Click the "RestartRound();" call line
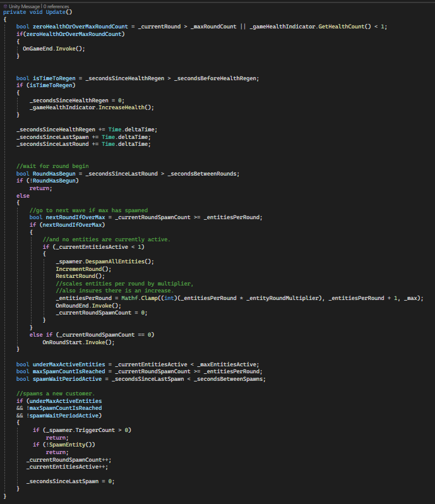 pos(80,276)
